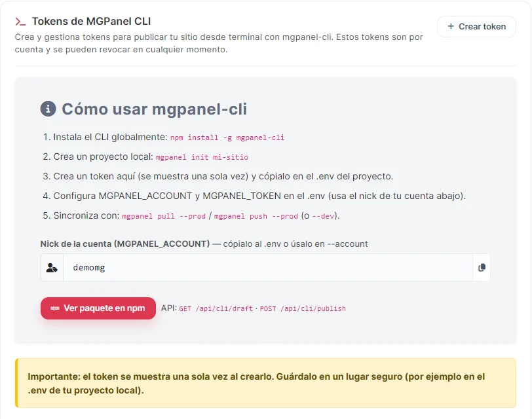Click the 'Cómo usar mgpanel-cli' title
Screen dimensions: 532x419
[x=154, y=109]
